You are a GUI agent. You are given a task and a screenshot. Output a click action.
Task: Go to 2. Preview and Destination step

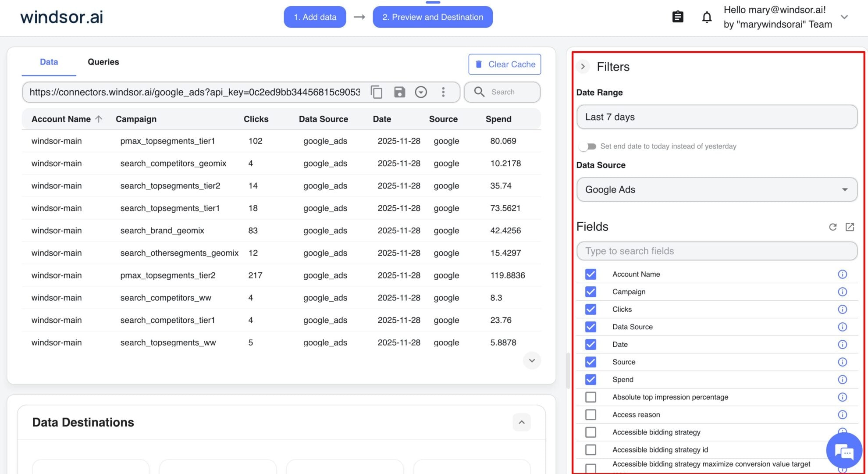point(433,17)
